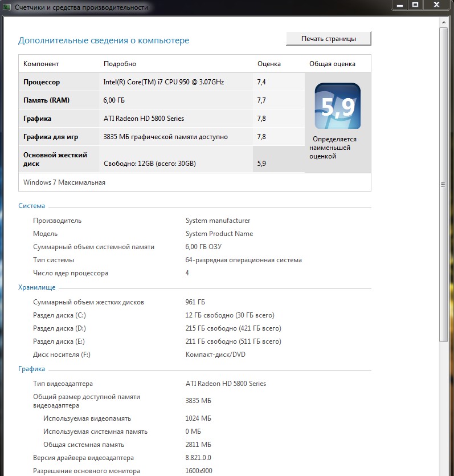This screenshot has width=454, height=476.
Task: Click the Графика для игр row
Action: 162,137
